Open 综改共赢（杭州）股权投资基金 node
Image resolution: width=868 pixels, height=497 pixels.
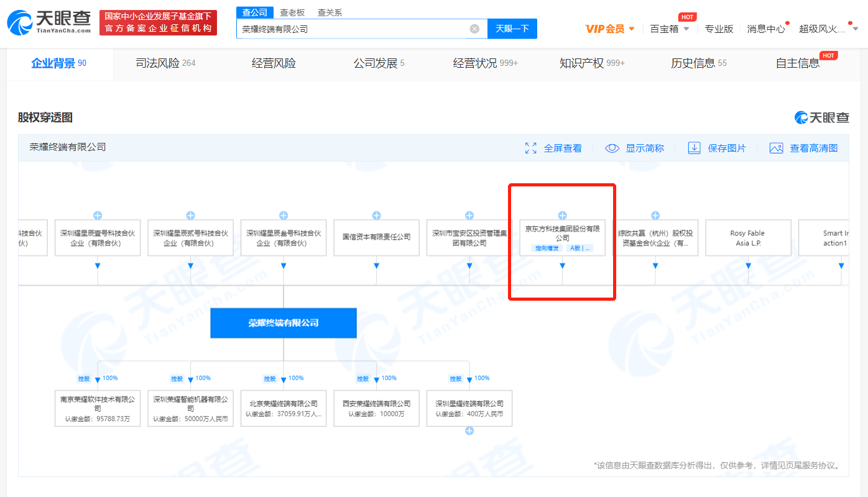(x=655, y=237)
